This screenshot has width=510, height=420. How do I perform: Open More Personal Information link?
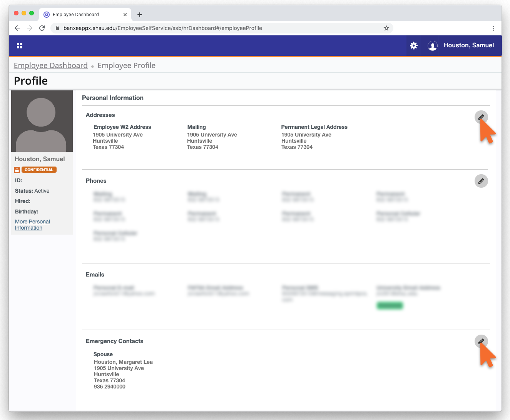(x=32, y=225)
